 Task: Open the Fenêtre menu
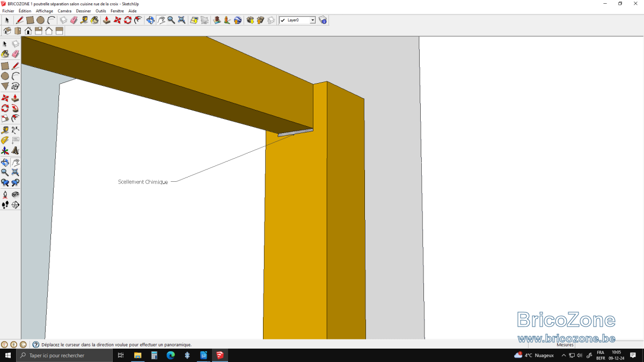coord(117,11)
